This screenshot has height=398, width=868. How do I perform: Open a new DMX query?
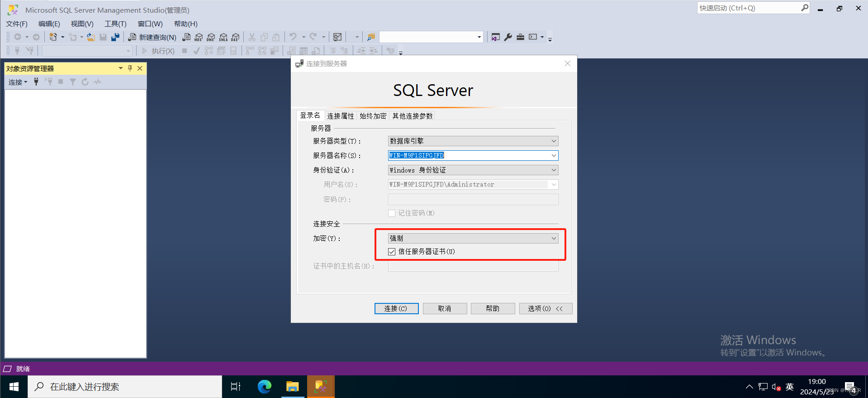tap(211, 37)
